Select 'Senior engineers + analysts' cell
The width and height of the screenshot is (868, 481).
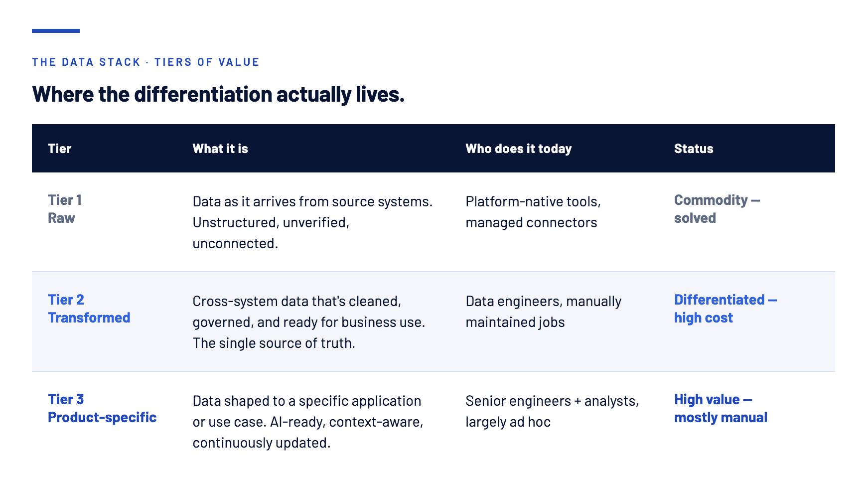552,411
